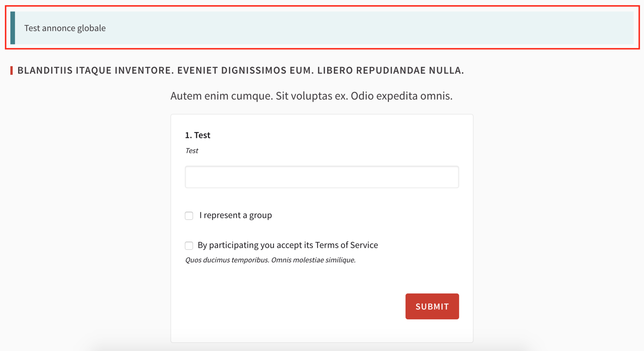Click the "Terms of Service" words
Image resolution: width=644 pixels, height=351 pixels.
pos(346,245)
